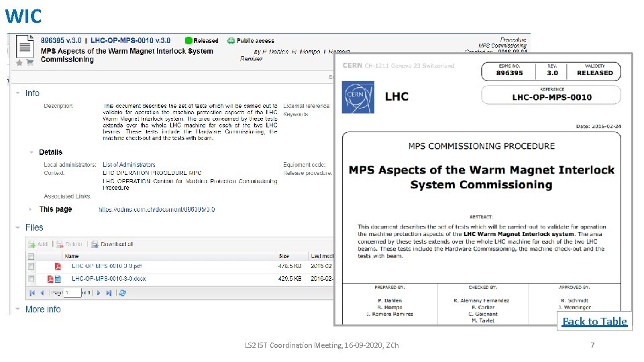
Task: Collapse the Info section
Action: tap(17, 93)
